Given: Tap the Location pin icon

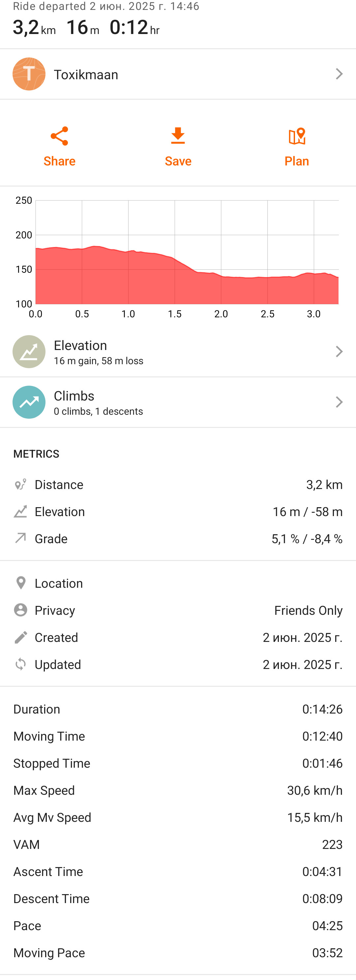Looking at the screenshot, I should [x=21, y=583].
